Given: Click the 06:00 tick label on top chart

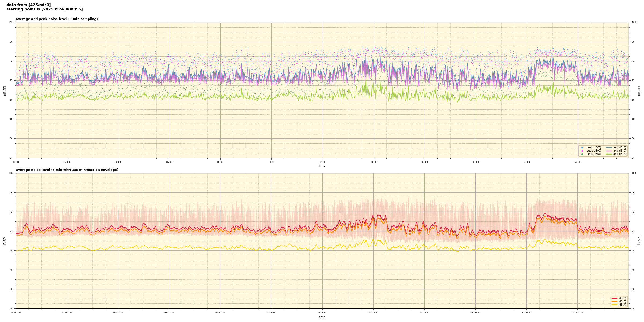Looking at the screenshot, I should tap(169, 162).
